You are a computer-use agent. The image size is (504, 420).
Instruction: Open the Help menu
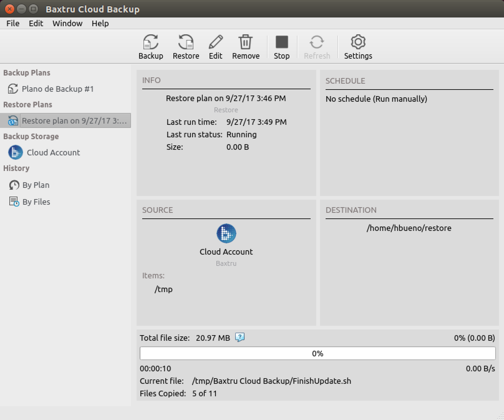(x=100, y=23)
